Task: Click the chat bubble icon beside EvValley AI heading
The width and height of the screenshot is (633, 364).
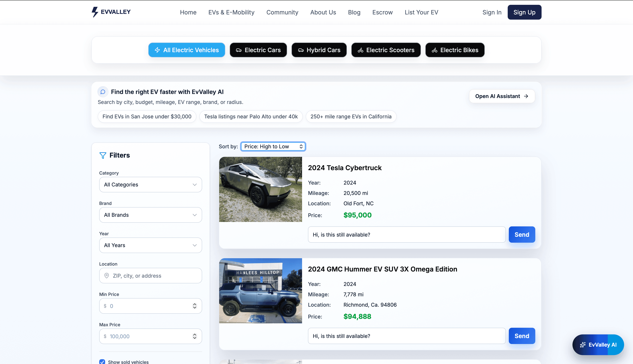Action: coord(103,92)
